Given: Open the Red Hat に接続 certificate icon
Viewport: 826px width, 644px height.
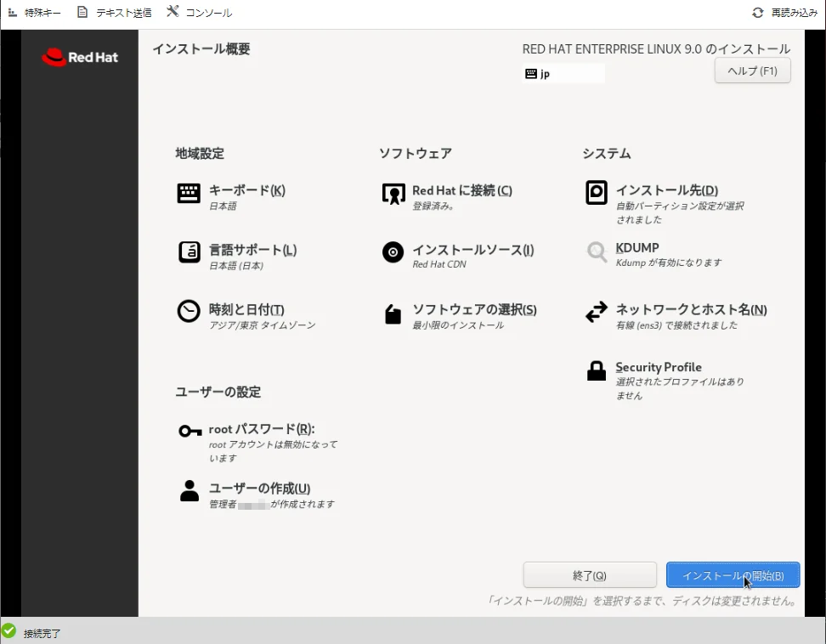Looking at the screenshot, I should [x=393, y=194].
